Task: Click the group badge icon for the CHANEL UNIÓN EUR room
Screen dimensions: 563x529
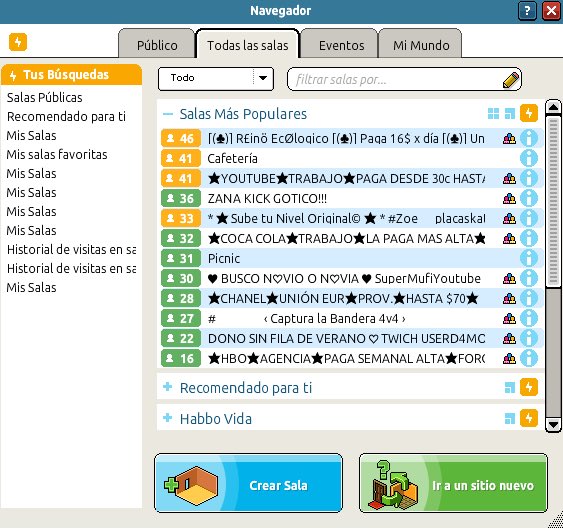Action: click(509, 298)
